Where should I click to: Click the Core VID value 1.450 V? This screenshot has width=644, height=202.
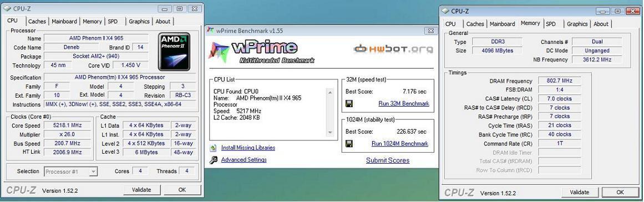(130, 65)
